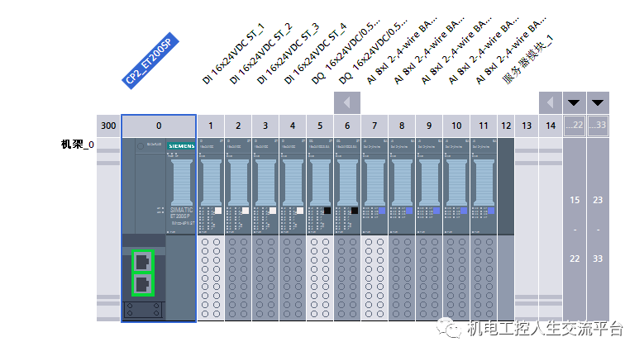
Task: Click the DI 16x24VDC ST_4 label
Action: [316, 55]
